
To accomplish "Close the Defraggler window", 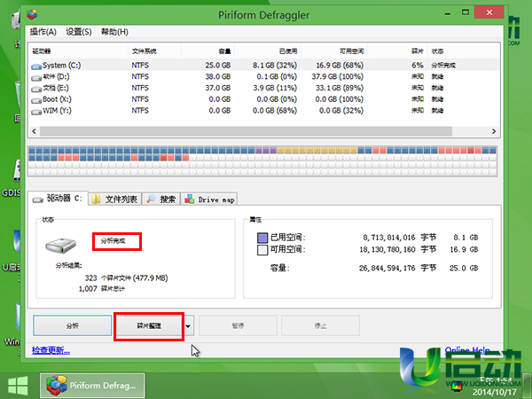I will [489, 12].
